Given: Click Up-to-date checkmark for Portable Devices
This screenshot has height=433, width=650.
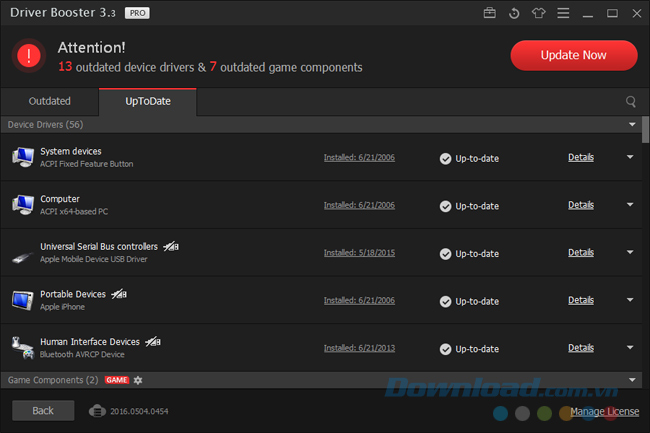Looking at the screenshot, I should click(x=445, y=302).
